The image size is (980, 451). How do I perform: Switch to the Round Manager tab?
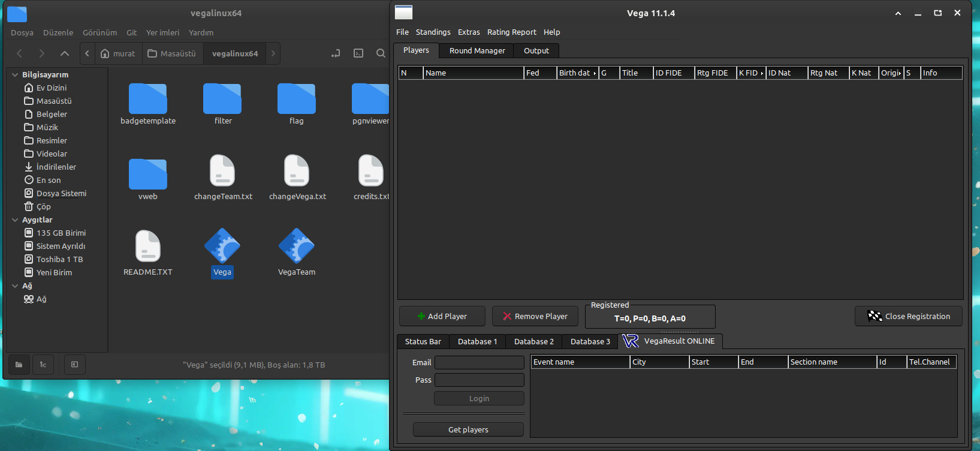click(x=477, y=51)
